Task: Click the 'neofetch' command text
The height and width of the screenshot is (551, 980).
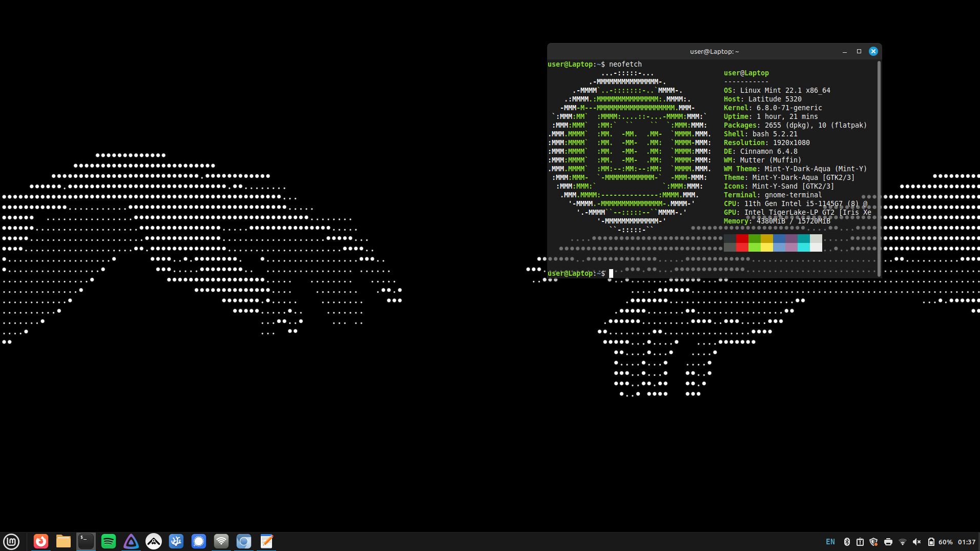Action: (625, 64)
